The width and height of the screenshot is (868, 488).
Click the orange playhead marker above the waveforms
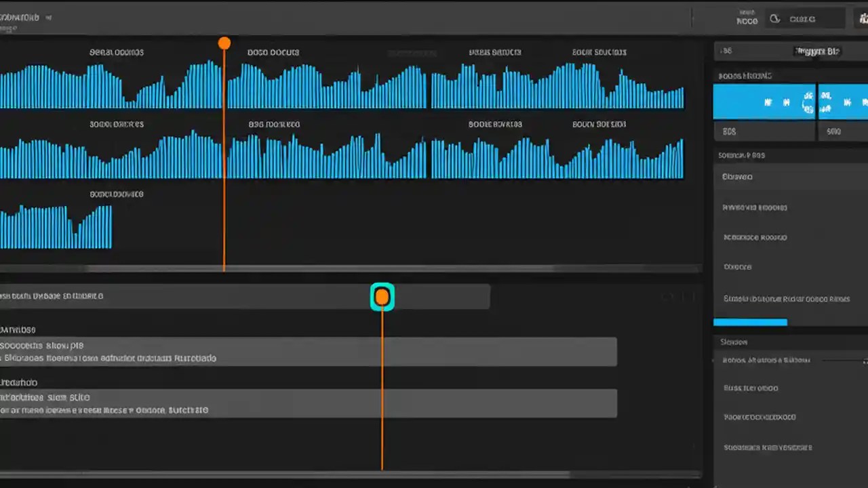click(x=224, y=43)
